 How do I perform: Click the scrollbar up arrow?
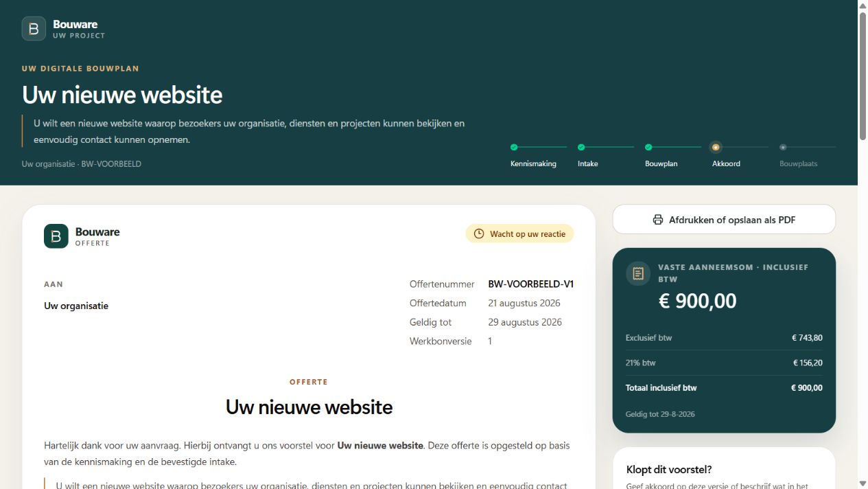point(863,5)
